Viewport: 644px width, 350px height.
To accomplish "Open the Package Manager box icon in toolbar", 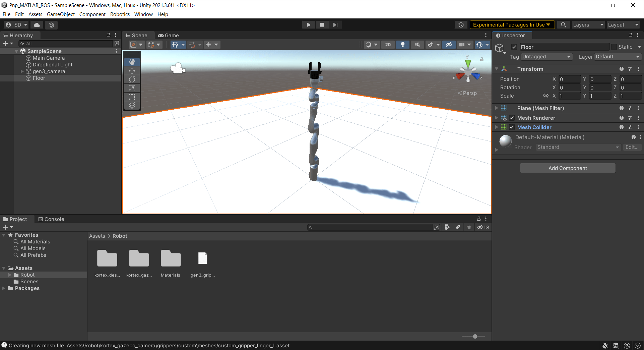I will [51, 25].
